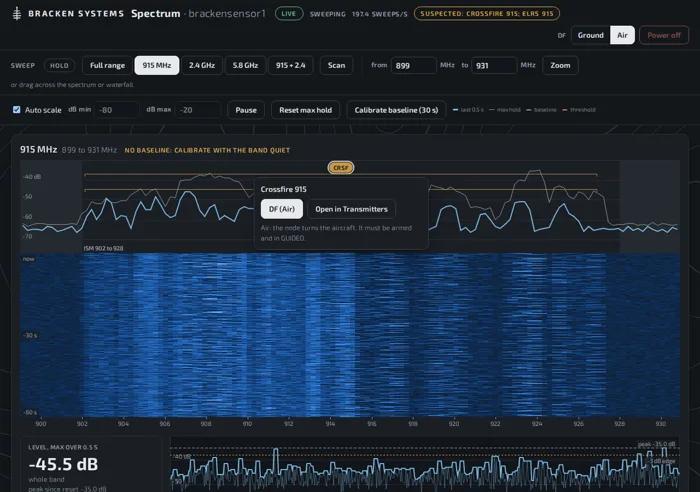This screenshot has height=492, width=700.
Task: Click the CRSF marker badge on spectrum
Action: pos(341,168)
